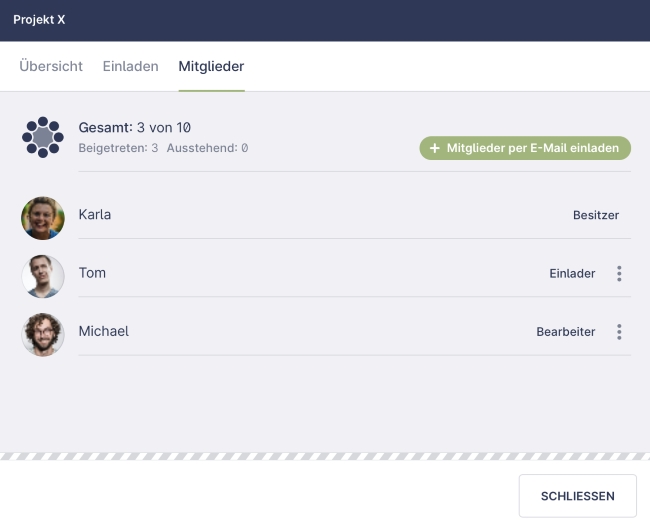Open Michael's three-dot options menu
The height and width of the screenshot is (531, 650).
pyautogui.click(x=620, y=332)
